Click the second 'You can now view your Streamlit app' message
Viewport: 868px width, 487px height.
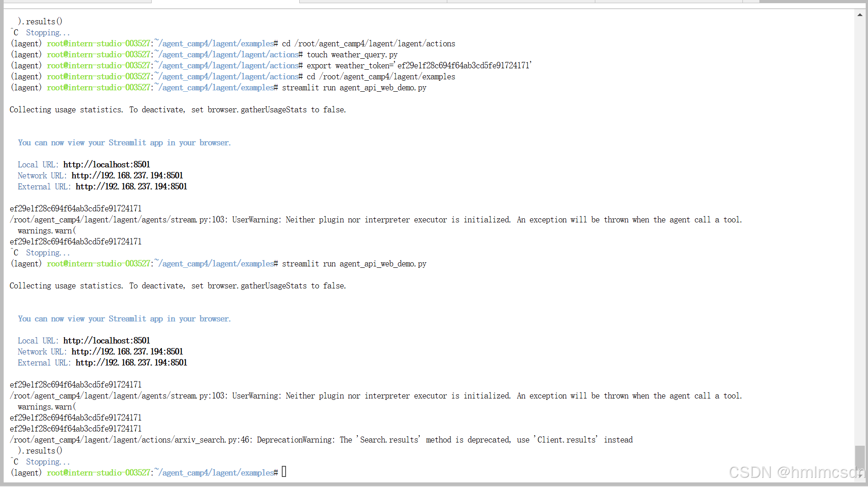tap(124, 319)
